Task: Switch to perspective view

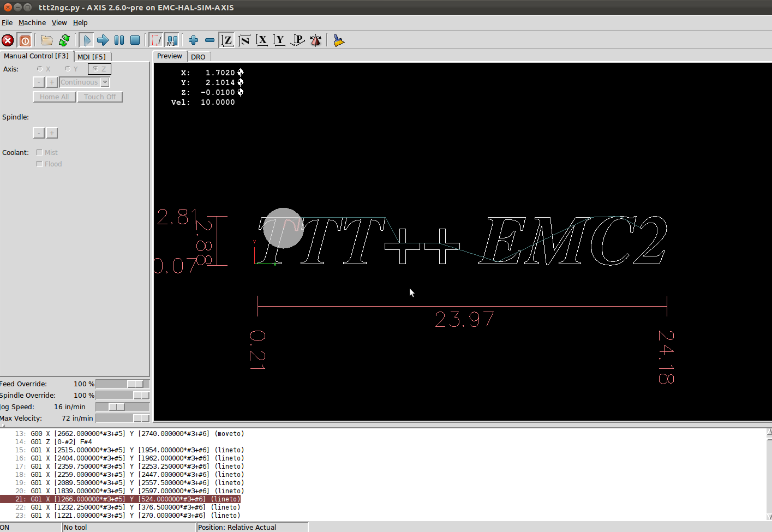Action: click(x=298, y=40)
